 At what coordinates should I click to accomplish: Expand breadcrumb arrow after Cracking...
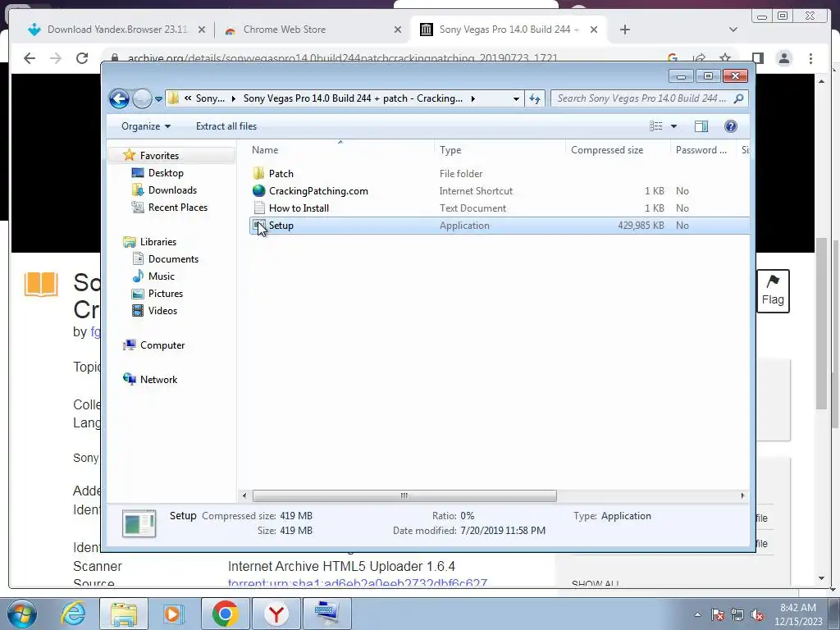point(473,98)
